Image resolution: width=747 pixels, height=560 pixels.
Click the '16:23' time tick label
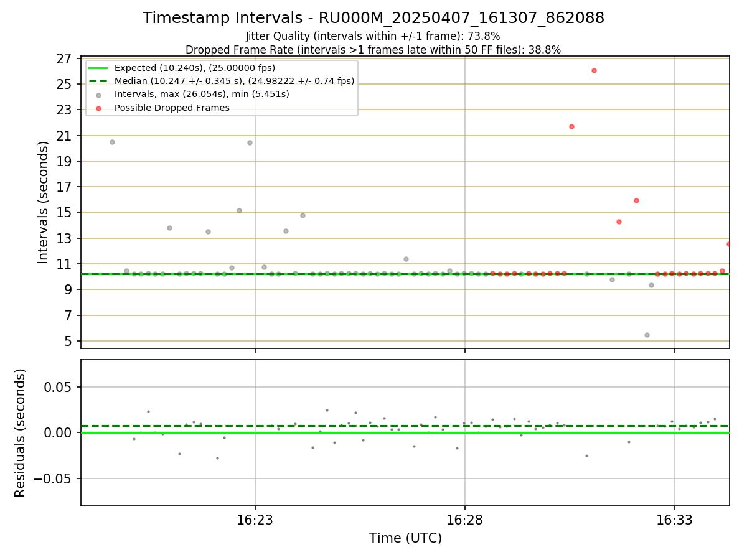point(255,520)
